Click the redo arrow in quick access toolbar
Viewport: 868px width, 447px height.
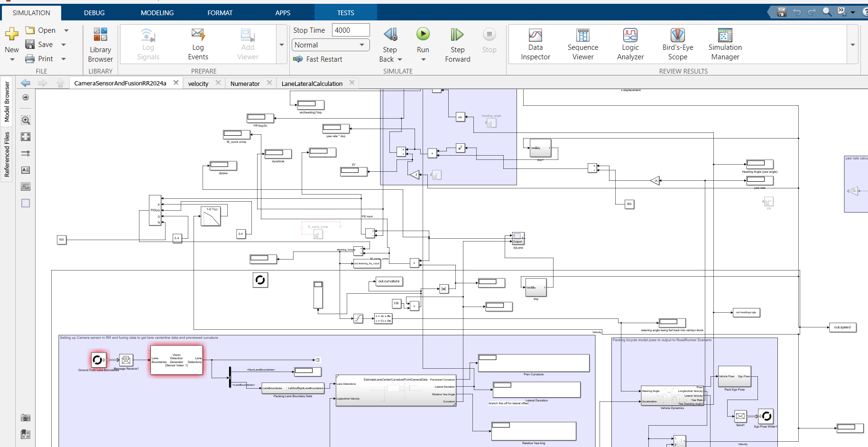(812, 12)
